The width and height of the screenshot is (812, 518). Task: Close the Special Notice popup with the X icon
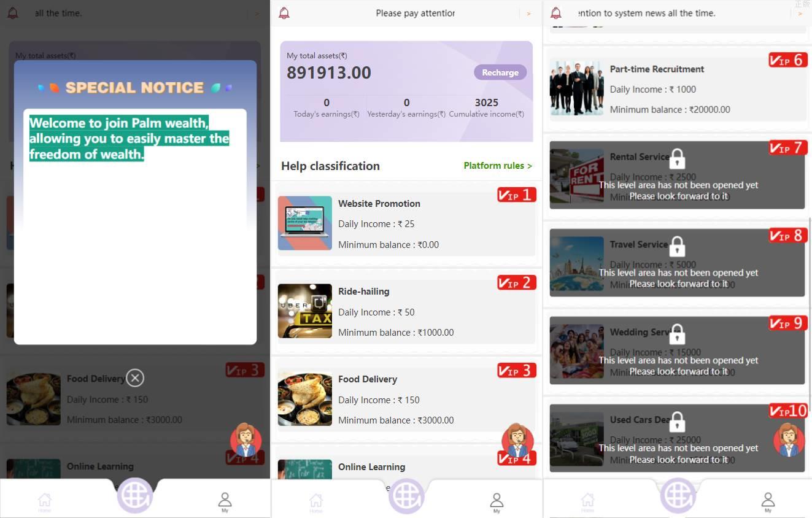(x=135, y=378)
